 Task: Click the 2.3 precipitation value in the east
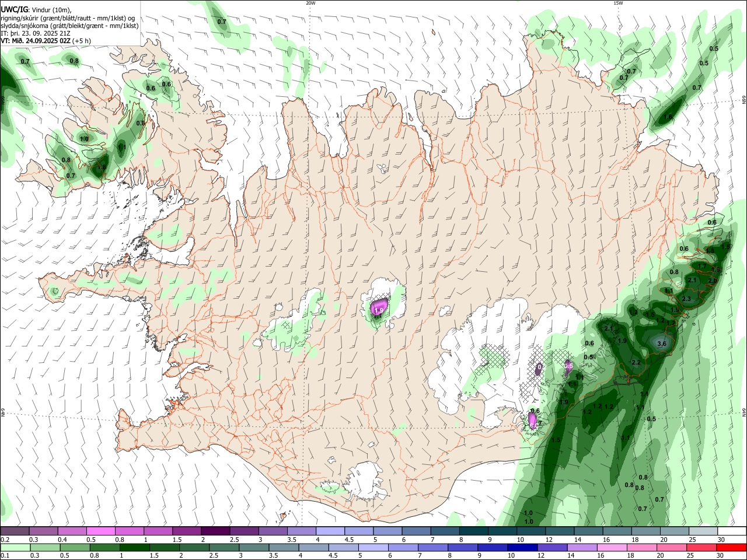pos(686,299)
